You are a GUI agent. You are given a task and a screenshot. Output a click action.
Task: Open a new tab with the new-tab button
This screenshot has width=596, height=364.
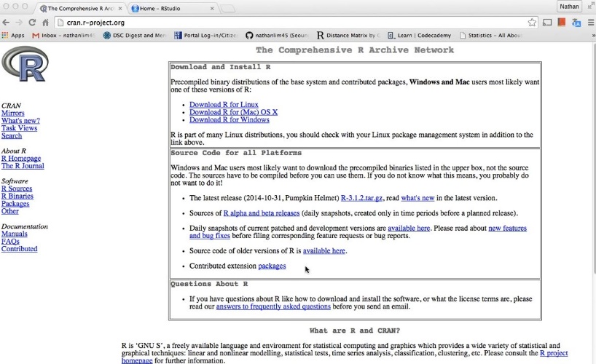tap(227, 8)
